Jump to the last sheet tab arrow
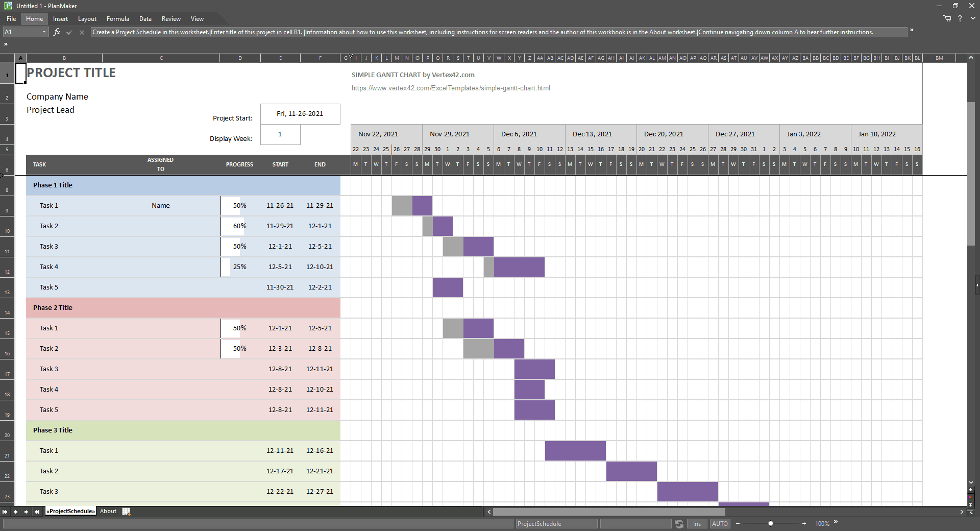The image size is (980, 531). pyautogui.click(x=37, y=512)
